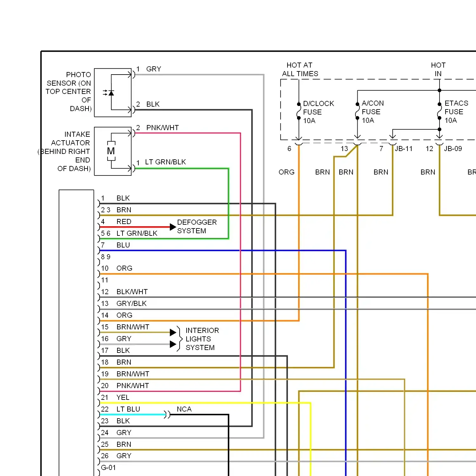Click the 'JB-09' connector label
This screenshot has height=476, width=476.
(x=453, y=149)
